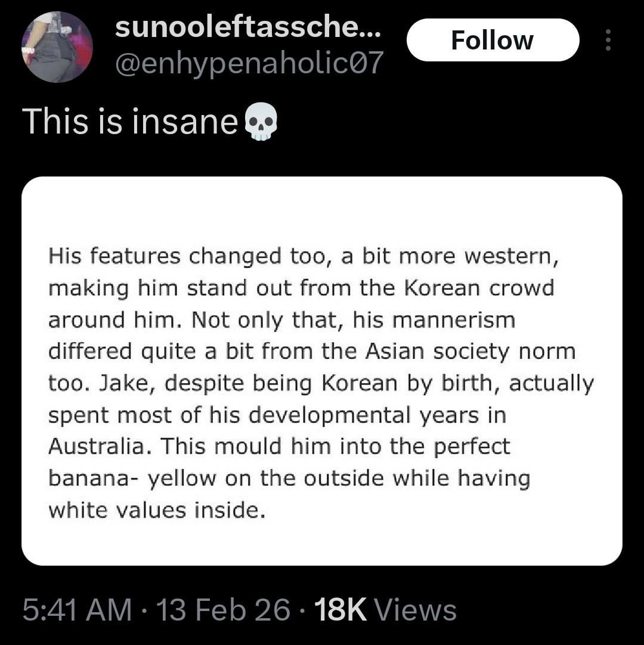Click the word "mannerism" in the image
644x645 pixels.
(x=454, y=320)
